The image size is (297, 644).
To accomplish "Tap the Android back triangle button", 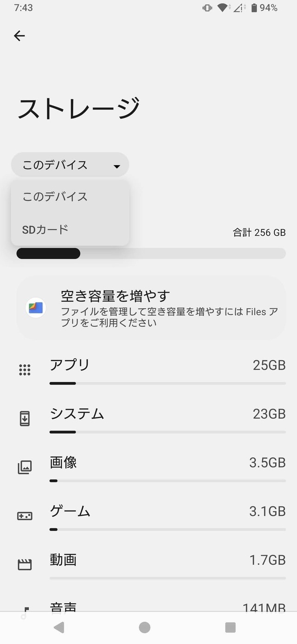I will click(59, 628).
